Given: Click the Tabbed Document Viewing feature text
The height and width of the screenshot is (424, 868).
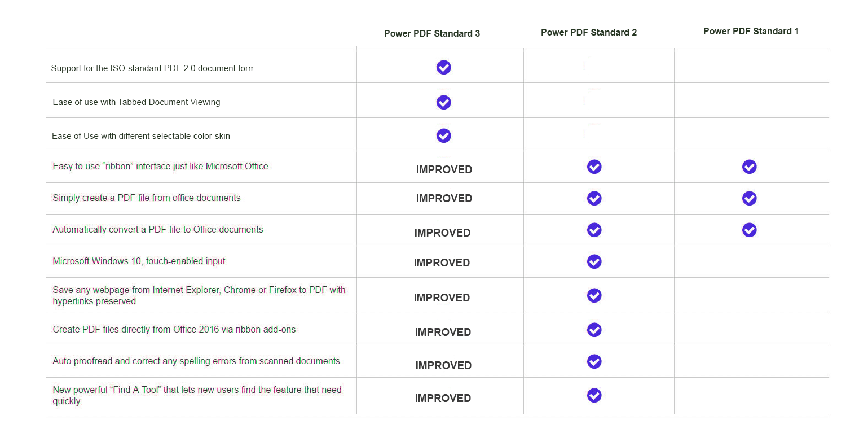Looking at the screenshot, I should [x=136, y=102].
